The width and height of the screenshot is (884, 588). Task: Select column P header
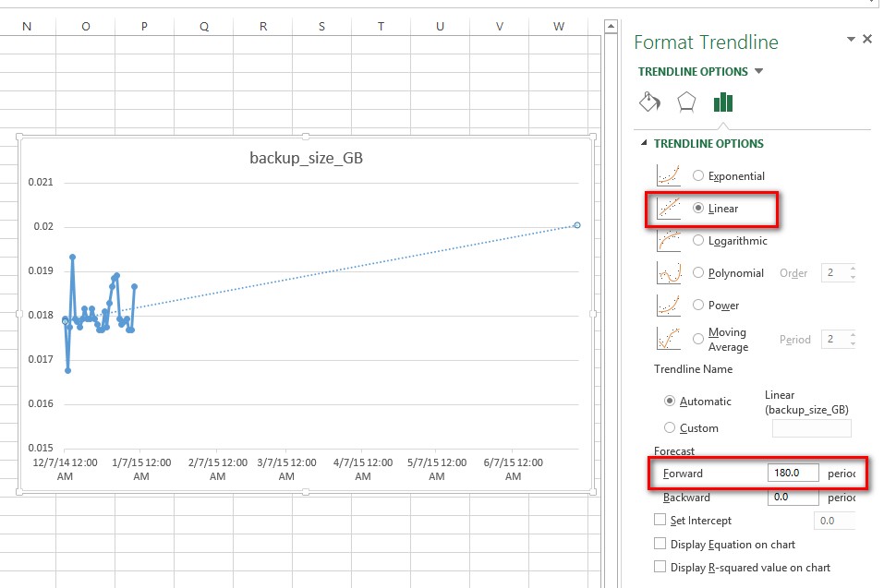(x=144, y=27)
